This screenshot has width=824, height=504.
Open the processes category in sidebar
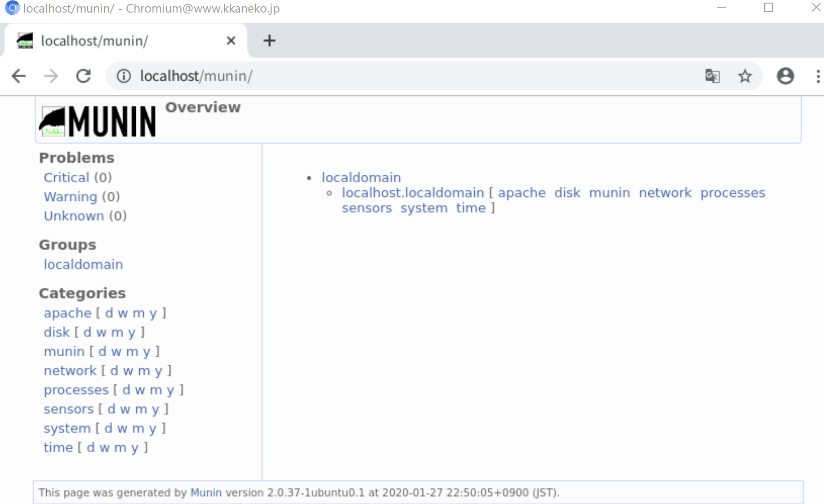tap(76, 390)
